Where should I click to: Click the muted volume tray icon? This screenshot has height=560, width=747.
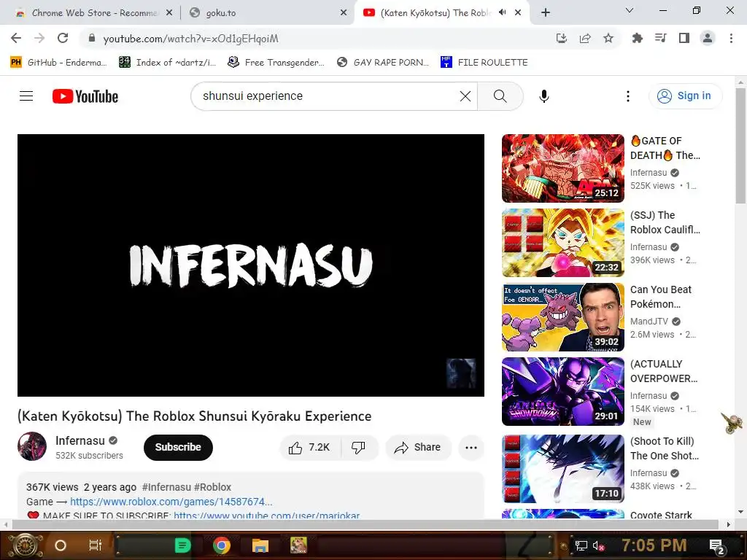point(598,545)
